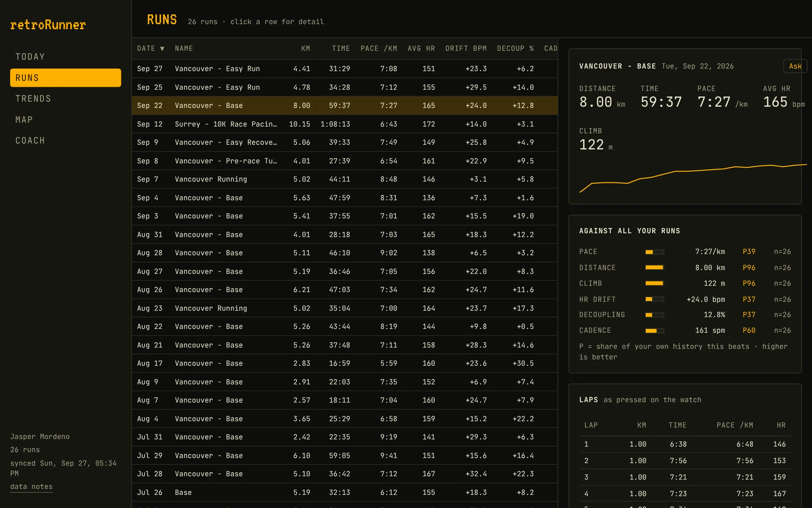Open the Aug 31 Vancouver - Base row
This screenshot has width=812, height=508.
coord(345,235)
